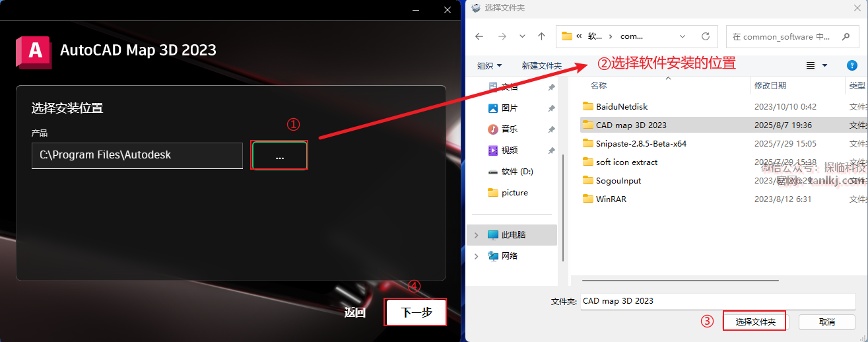Click 新建文件夹 in the toolbar

(x=541, y=65)
